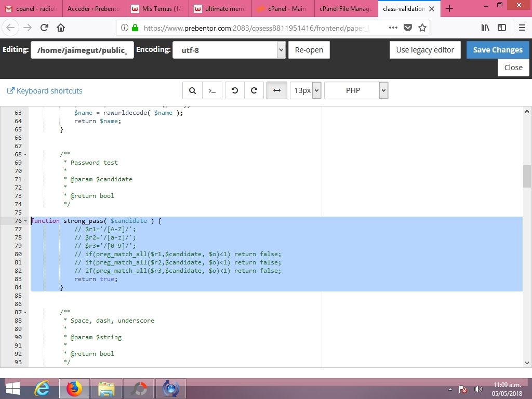
Task: Click line number 83 in the gutter
Action: pyautogui.click(x=18, y=279)
